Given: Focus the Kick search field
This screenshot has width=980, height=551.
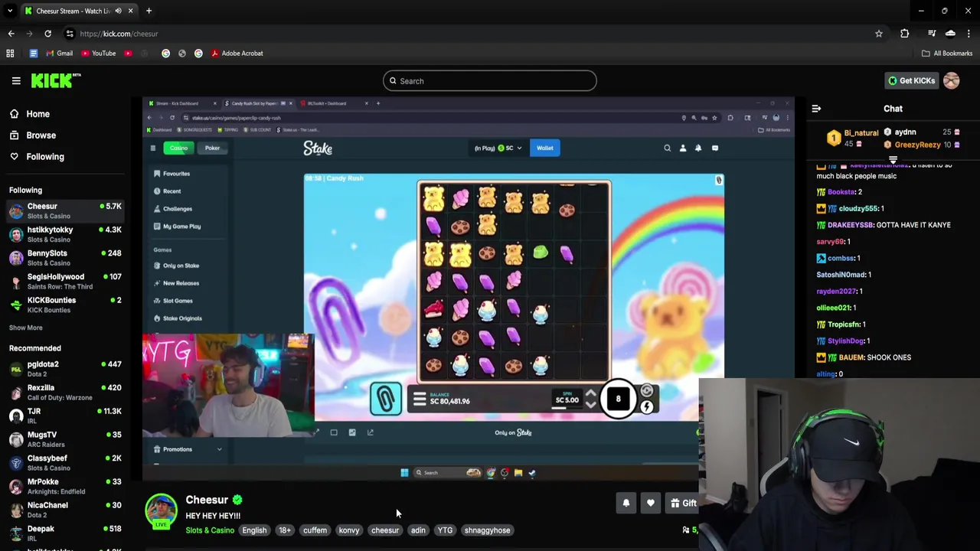Looking at the screenshot, I should click(490, 81).
